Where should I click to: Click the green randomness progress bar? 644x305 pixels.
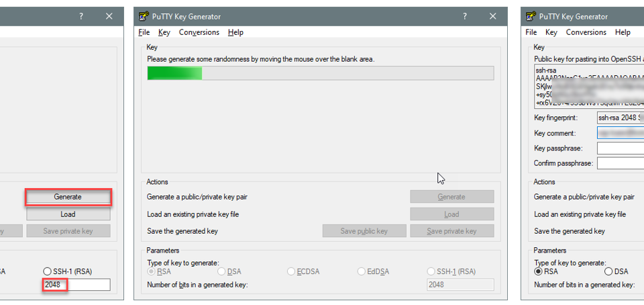(321, 73)
